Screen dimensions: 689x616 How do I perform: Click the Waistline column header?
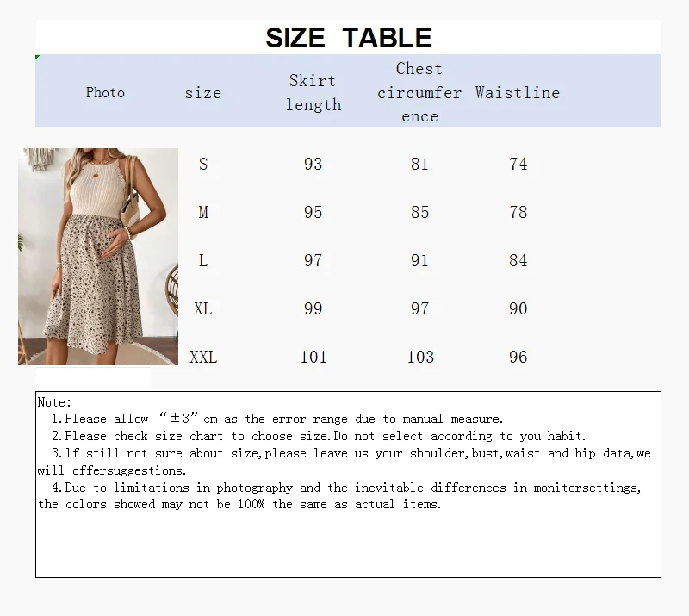[x=518, y=92]
